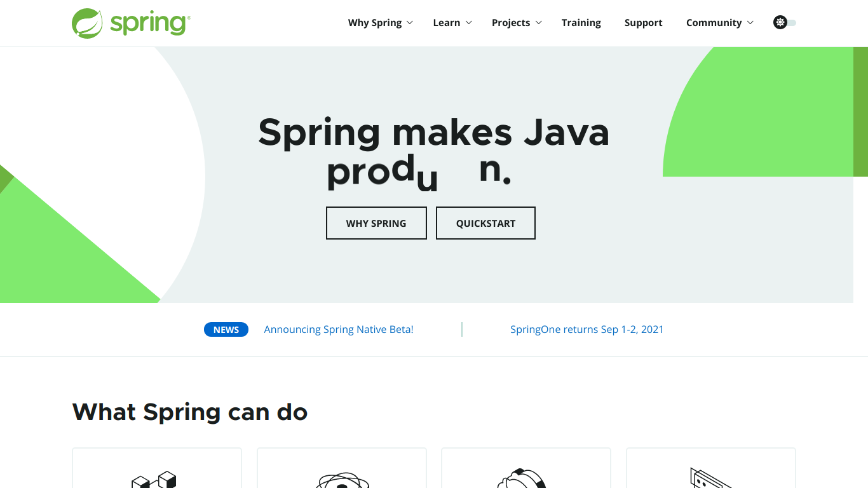
Task: Click the Spring makes Java headline
Action: pyautogui.click(x=434, y=133)
